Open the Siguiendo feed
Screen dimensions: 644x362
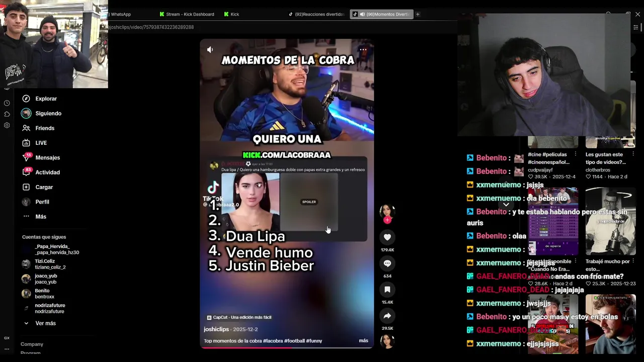tap(42, 114)
